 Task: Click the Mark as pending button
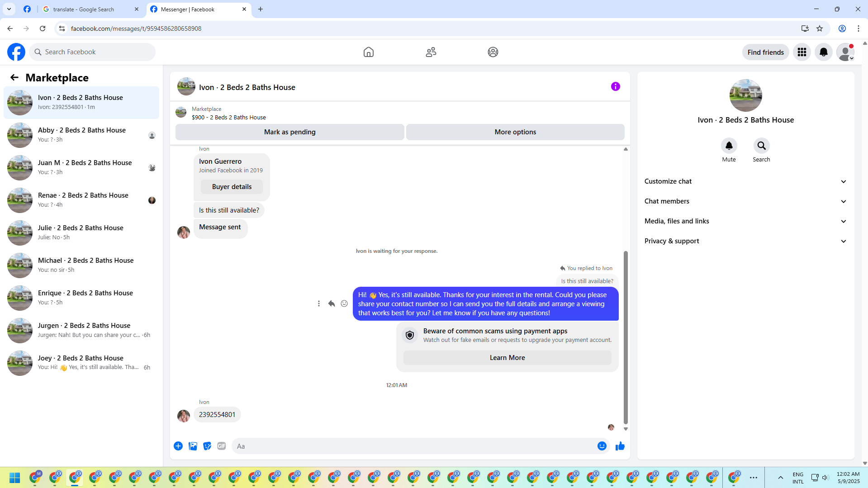click(x=290, y=132)
